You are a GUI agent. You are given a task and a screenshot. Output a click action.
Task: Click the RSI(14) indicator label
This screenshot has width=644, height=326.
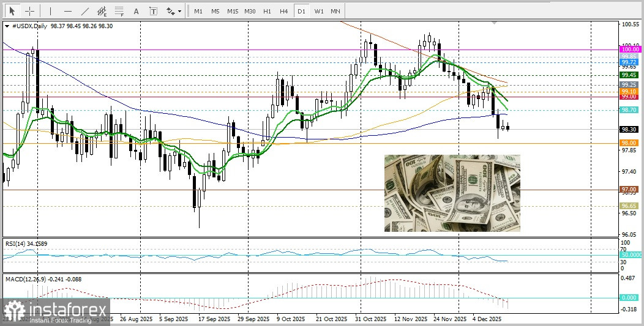26,243
